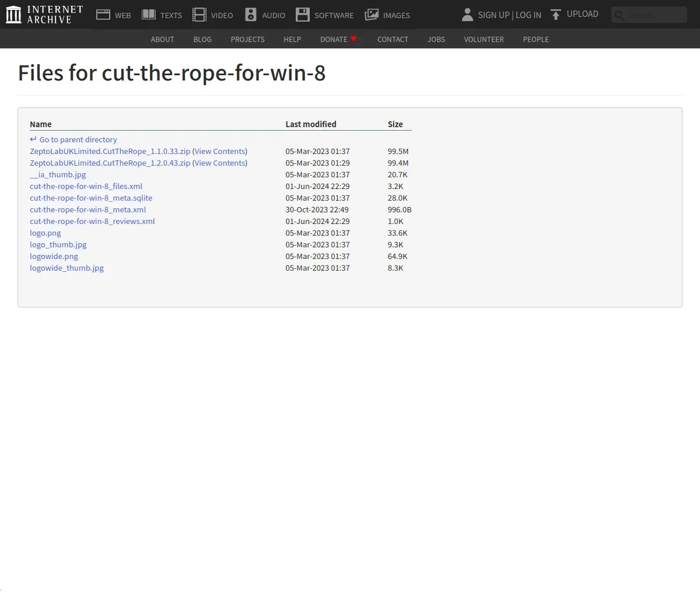Click the Texts text label
Viewport: 700px width, 595px height.
(x=171, y=15)
